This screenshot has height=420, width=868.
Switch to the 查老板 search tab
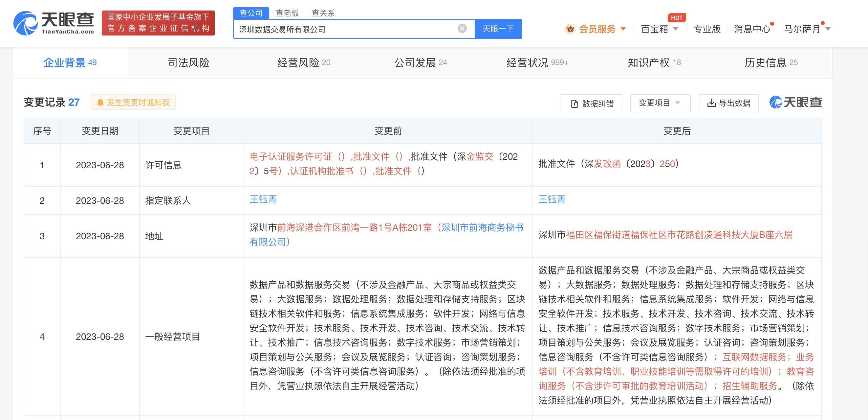(287, 13)
